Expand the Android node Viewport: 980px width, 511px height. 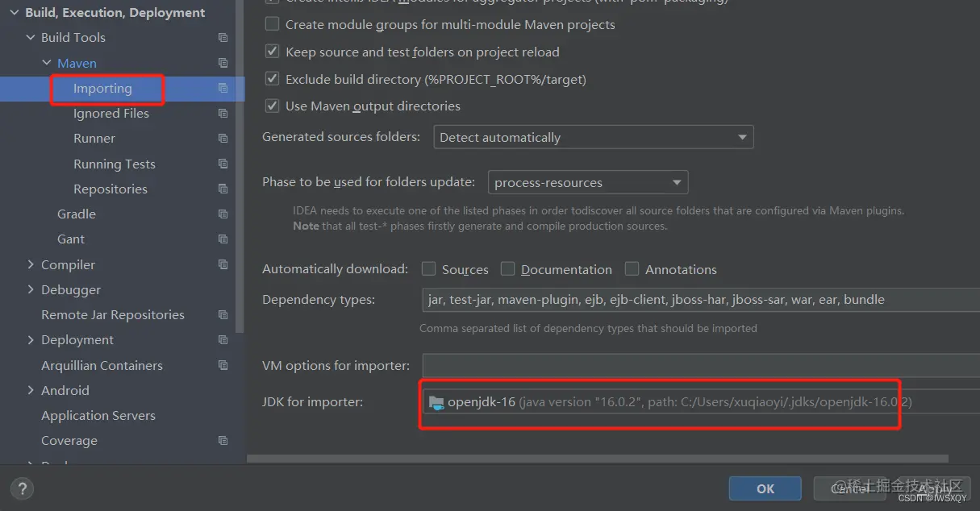31,390
